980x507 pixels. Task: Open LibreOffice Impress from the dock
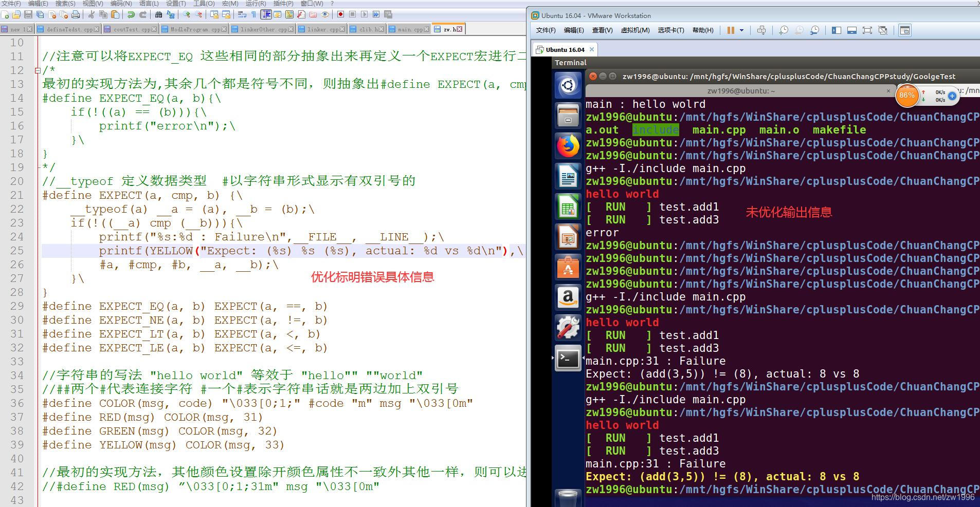point(568,237)
